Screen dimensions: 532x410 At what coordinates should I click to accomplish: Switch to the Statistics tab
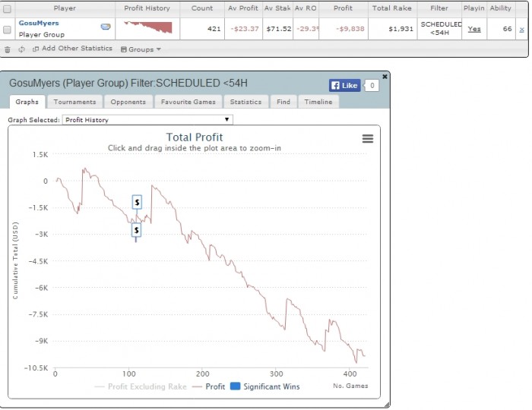pos(245,102)
